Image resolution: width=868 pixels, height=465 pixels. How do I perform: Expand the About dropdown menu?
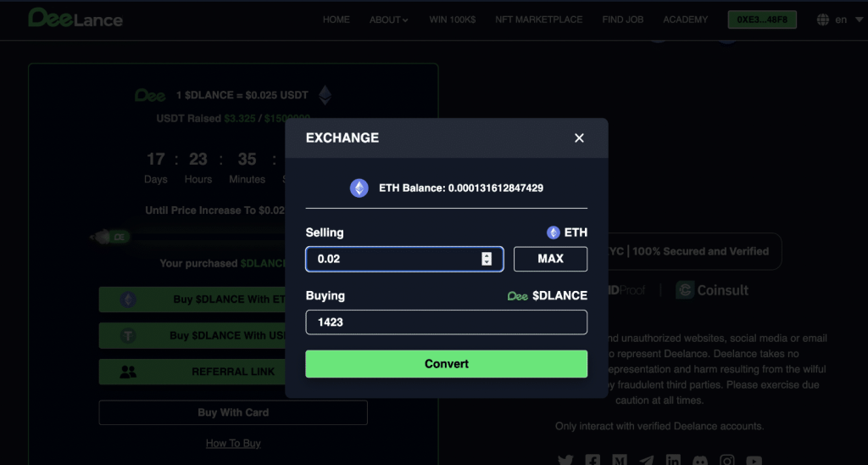pyautogui.click(x=389, y=20)
